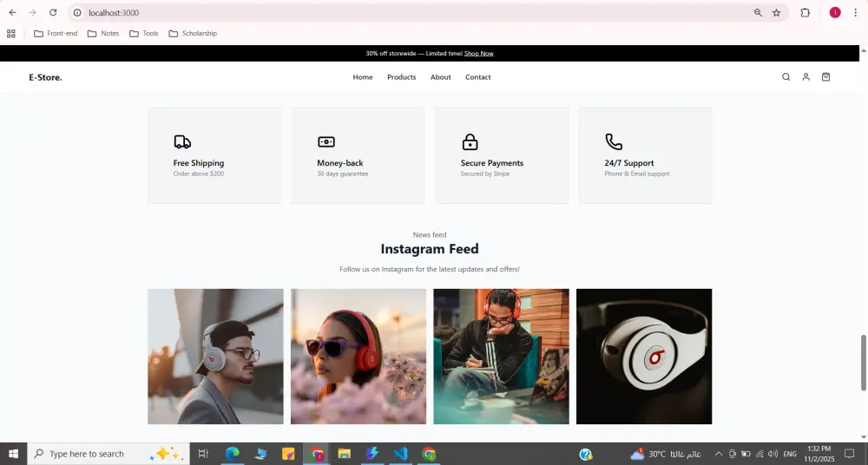Viewport: 868px width, 465px height.
Task: Open photo of man with grey headphones
Action: tap(215, 357)
